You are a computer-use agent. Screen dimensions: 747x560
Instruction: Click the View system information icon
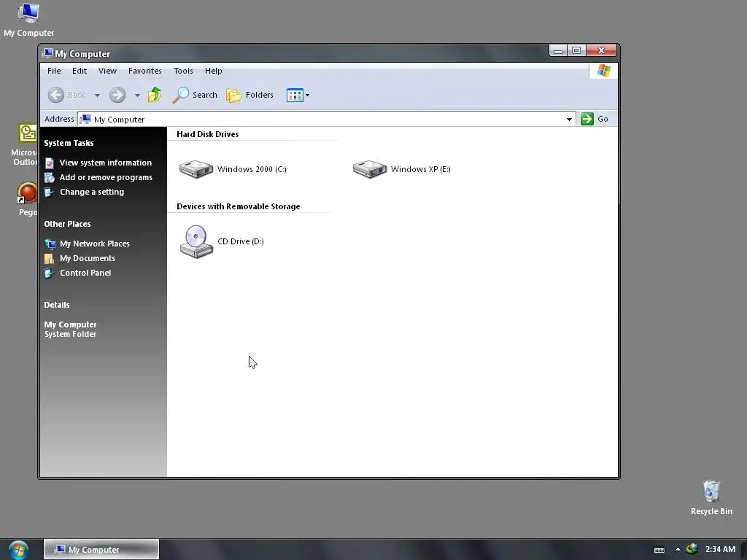pyautogui.click(x=49, y=163)
